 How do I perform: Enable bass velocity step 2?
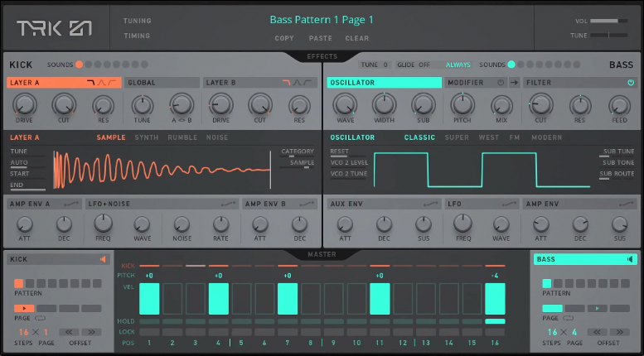(172, 299)
